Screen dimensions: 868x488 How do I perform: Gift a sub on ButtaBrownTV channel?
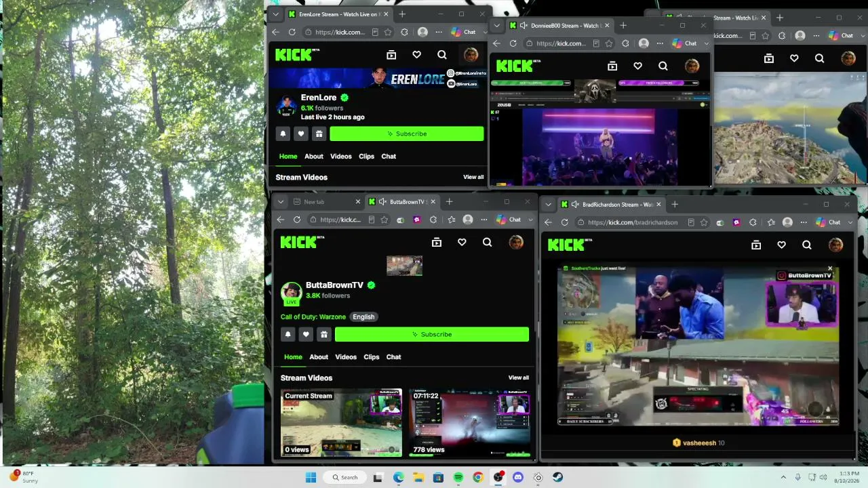(324, 334)
